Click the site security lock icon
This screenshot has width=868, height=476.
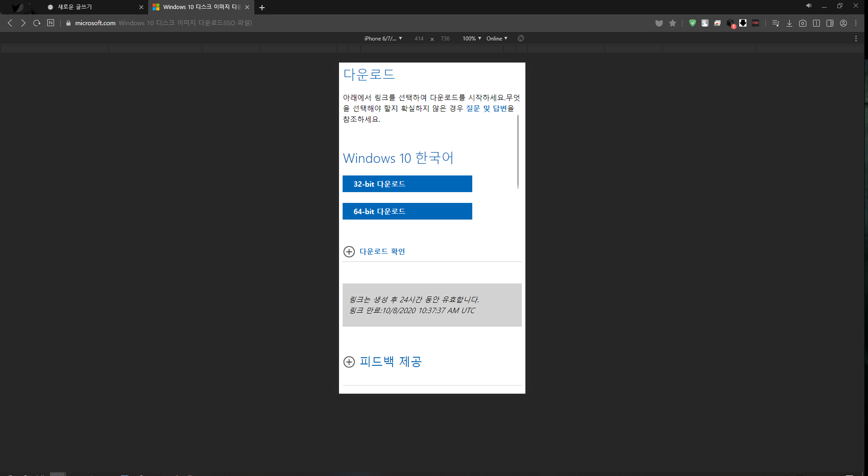coord(68,23)
